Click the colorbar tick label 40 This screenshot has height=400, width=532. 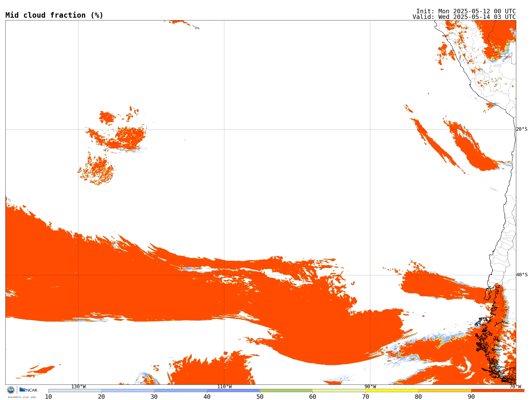coord(207,397)
